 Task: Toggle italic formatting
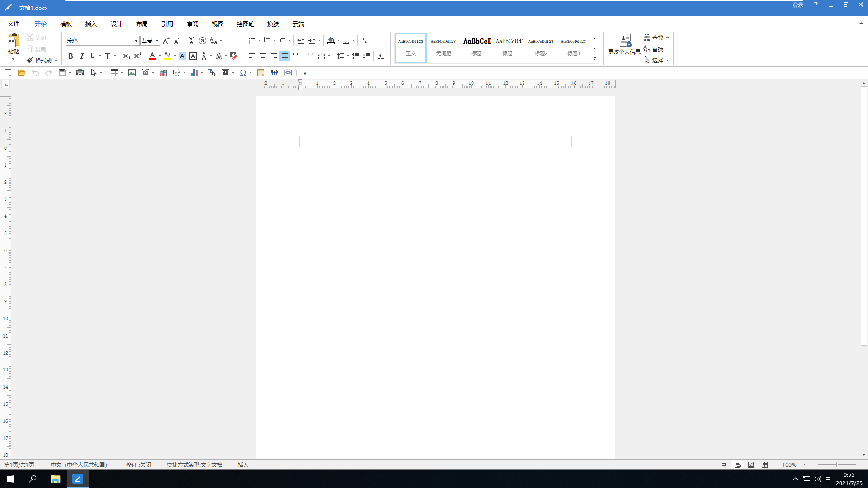click(82, 56)
